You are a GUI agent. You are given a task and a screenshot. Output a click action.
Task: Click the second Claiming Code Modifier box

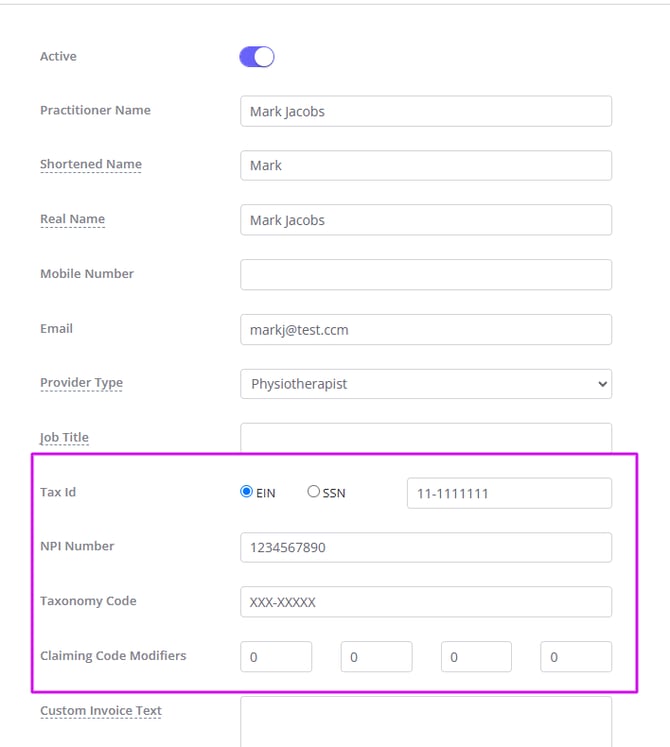[x=376, y=657]
